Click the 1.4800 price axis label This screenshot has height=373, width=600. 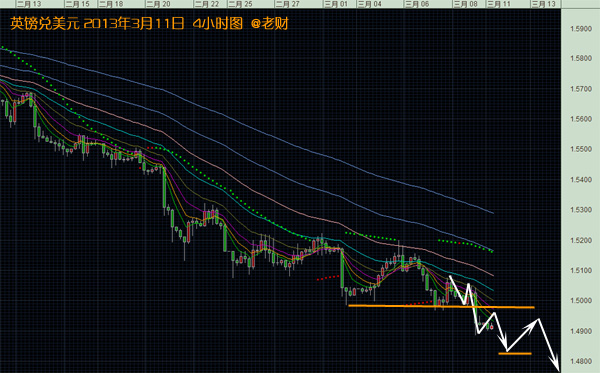581,361
